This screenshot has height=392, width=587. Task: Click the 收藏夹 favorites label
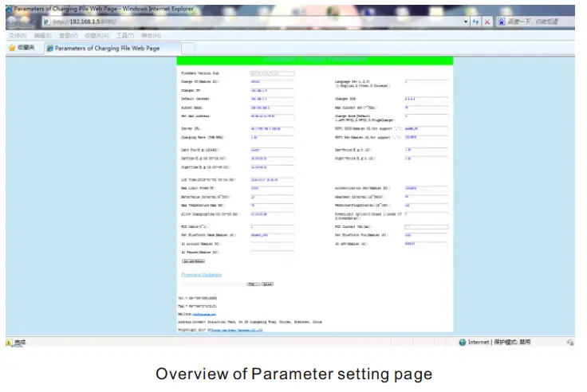coord(26,48)
